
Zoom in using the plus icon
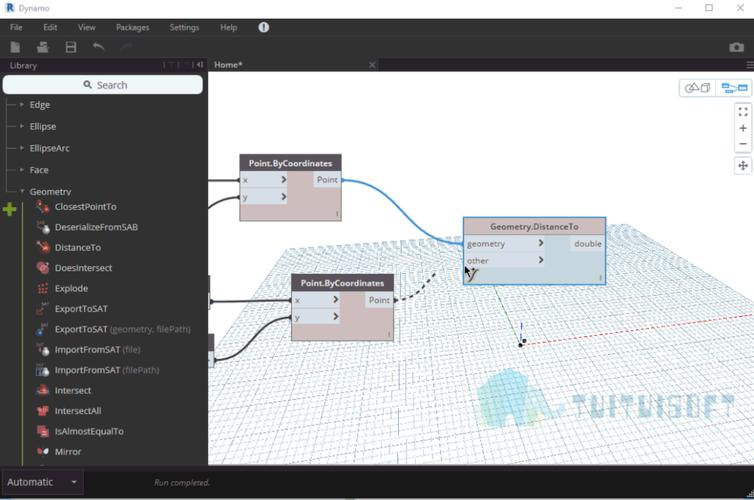(743, 128)
